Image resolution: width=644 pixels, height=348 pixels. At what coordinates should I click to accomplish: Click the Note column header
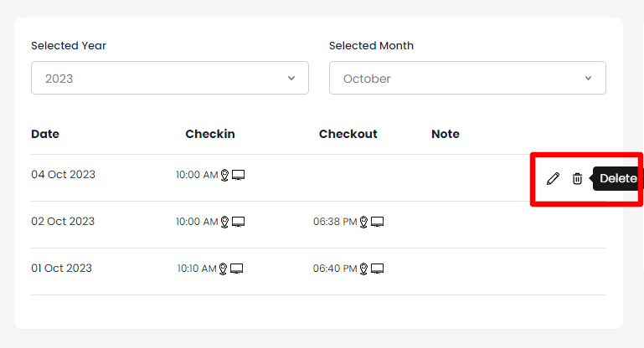pyautogui.click(x=446, y=134)
